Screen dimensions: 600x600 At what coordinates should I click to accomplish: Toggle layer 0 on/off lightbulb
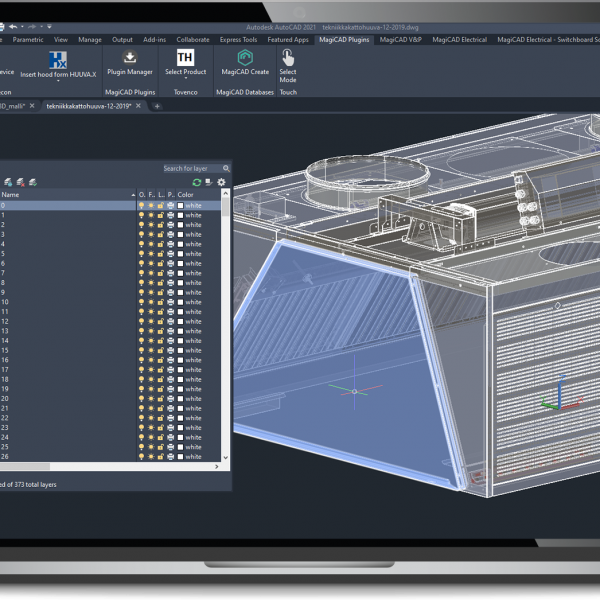pos(142,205)
